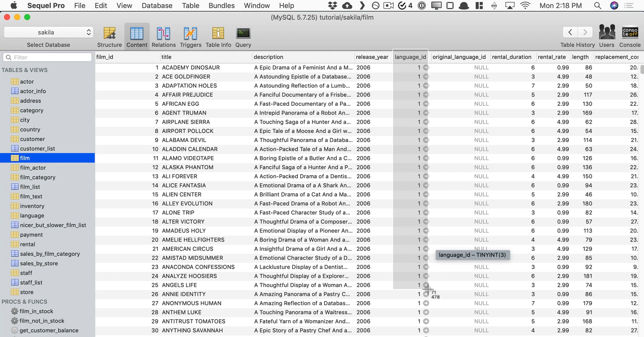
Task: Go back in Table History
Action: pyautogui.click(x=570, y=32)
